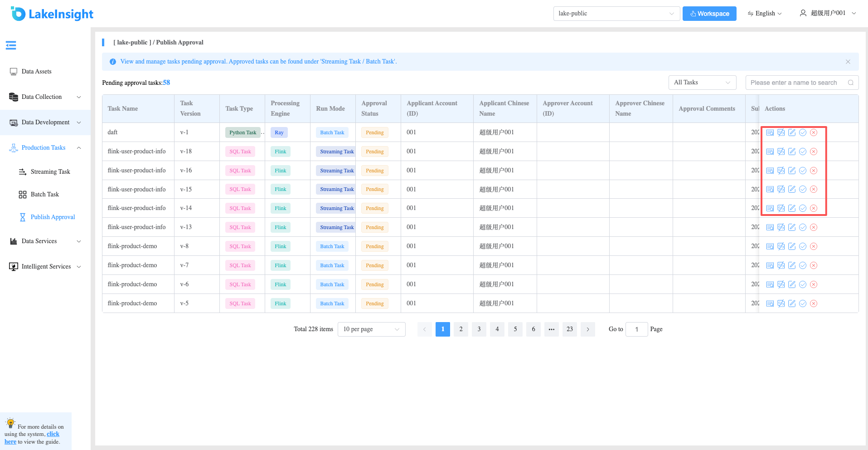The width and height of the screenshot is (868, 450).
Task: Open code compare icon for flink-product-demo v-5
Action: pyautogui.click(x=781, y=303)
